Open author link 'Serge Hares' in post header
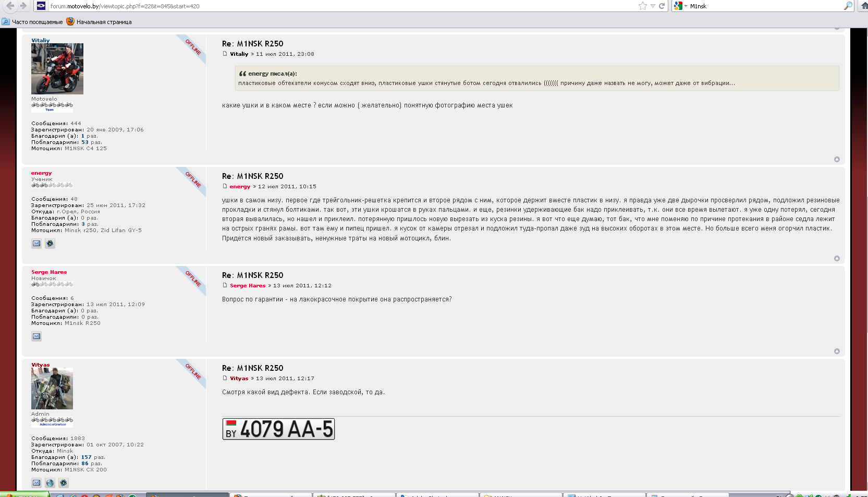This screenshot has width=868, height=497. [248, 286]
